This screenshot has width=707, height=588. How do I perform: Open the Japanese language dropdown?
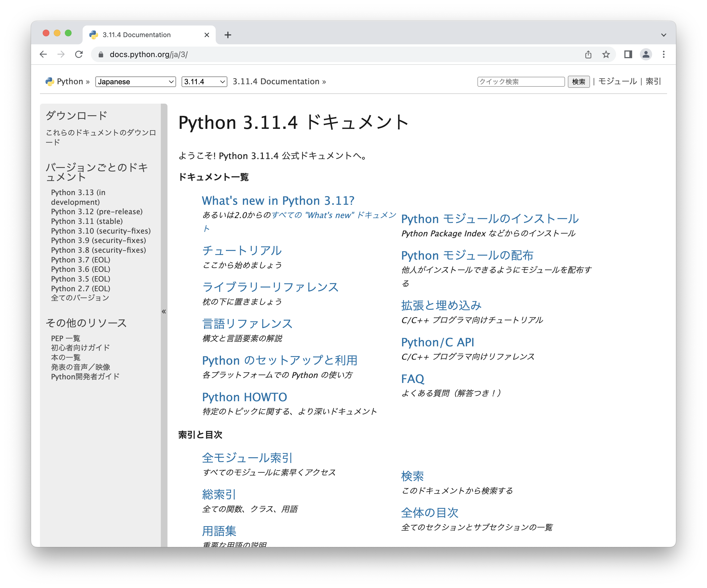pos(135,82)
